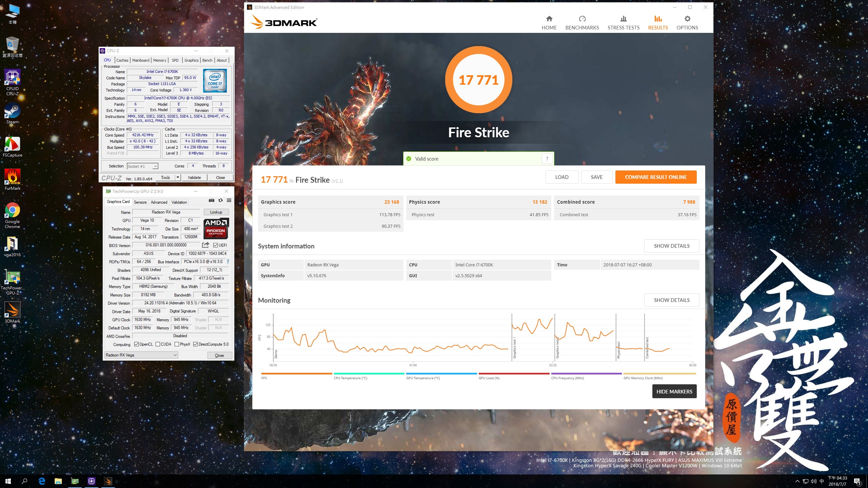This screenshot has width=868, height=488.
Task: Open the Windows Start menu
Action: click(8, 481)
